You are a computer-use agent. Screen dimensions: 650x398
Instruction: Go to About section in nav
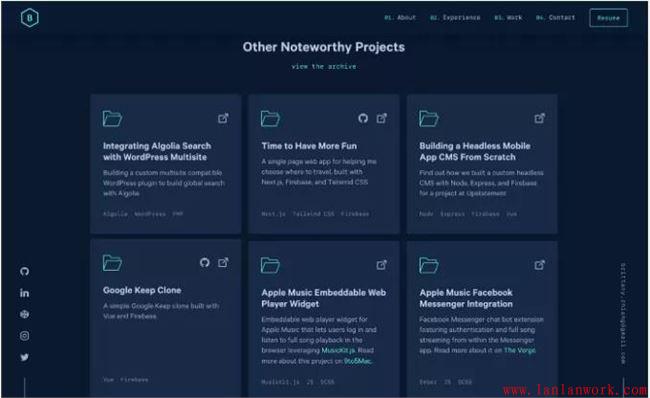pyautogui.click(x=400, y=17)
